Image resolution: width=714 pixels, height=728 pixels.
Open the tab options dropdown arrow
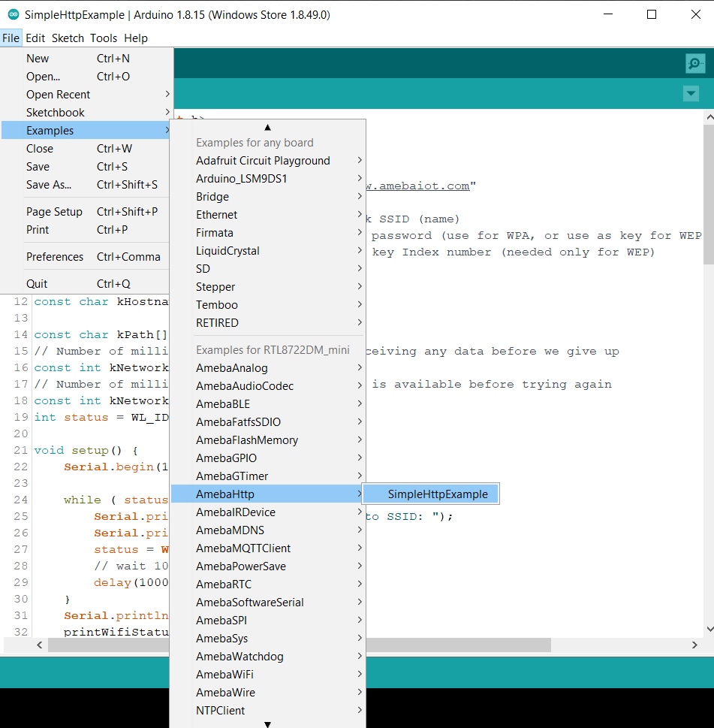point(691,93)
